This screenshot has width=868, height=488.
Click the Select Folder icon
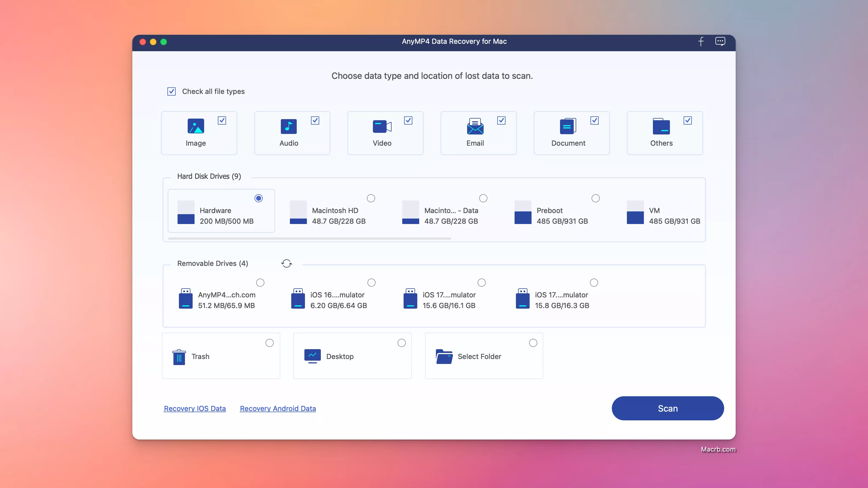(x=444, y=356)
